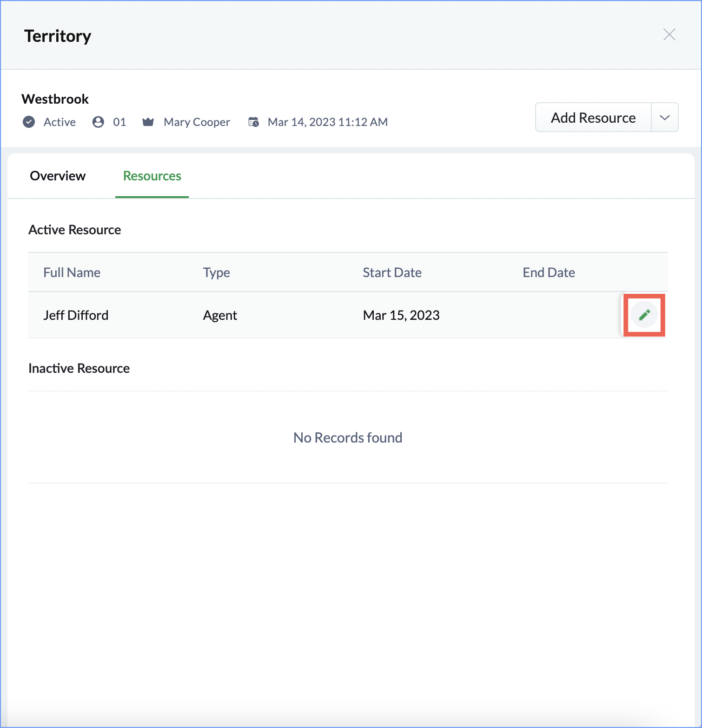Click the Mary Cooper manager name
Viewport: 702px width, 728px height.
coord(197,122)
